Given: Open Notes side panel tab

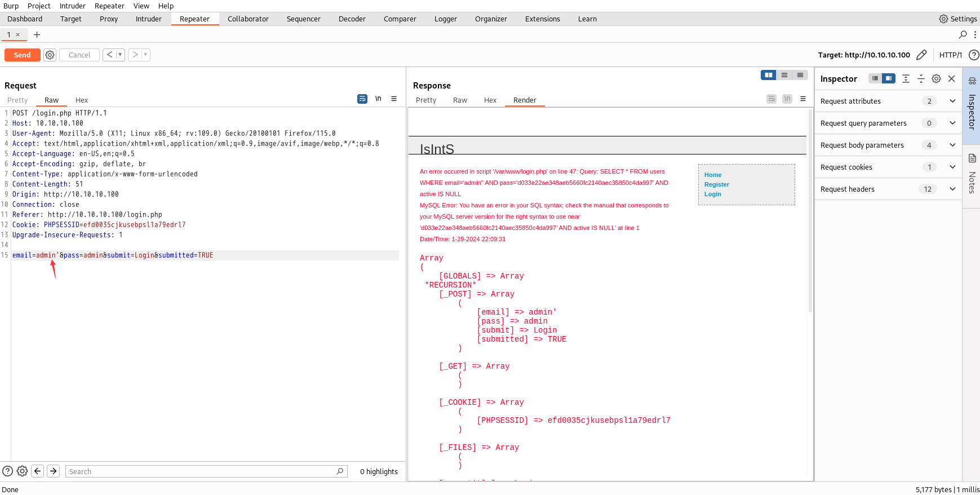Looking at the screenshot, I should tap(972, 176).
